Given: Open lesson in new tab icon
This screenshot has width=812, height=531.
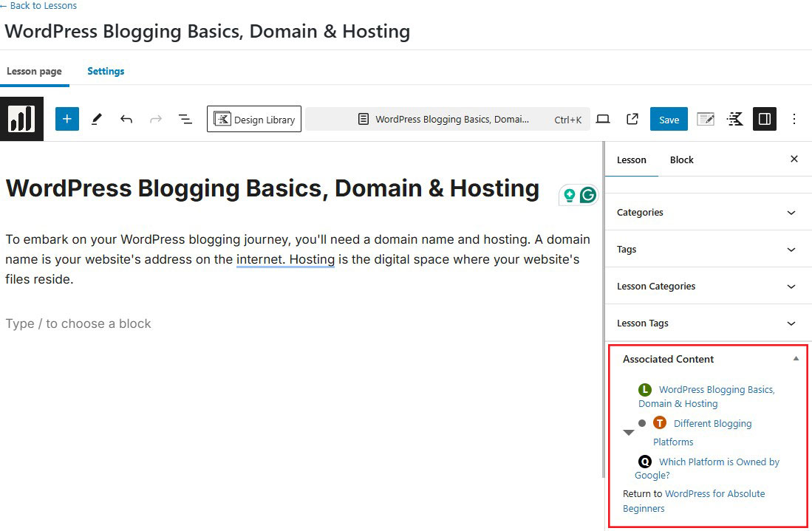Looking at the screenshot, I should [632, 119].
